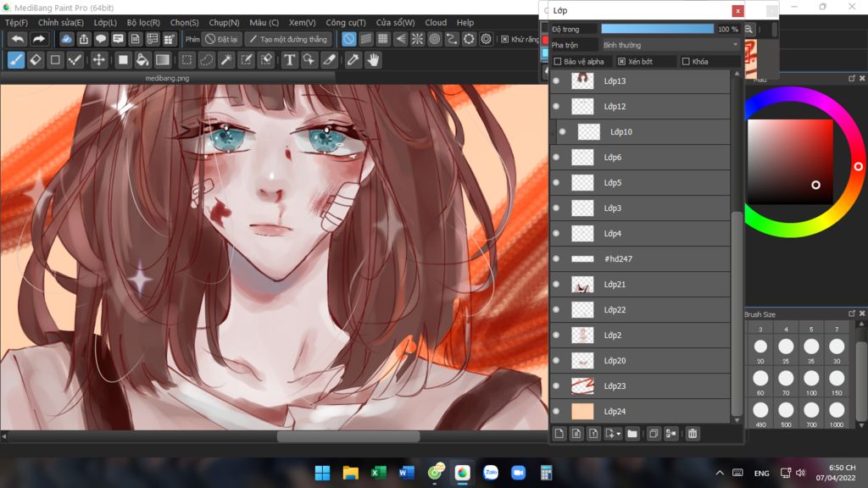Open Zoom from the taskbar
Image resolution: width=868 pixels, height=488 pixels.
coord(518,473)
